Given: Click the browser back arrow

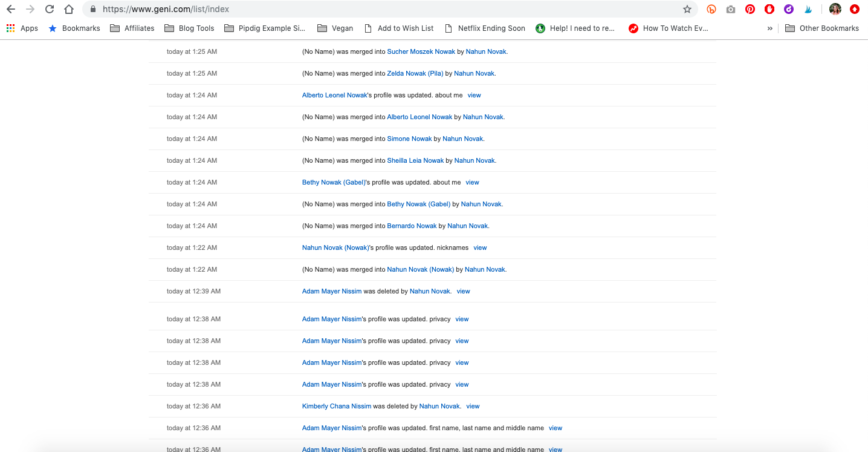Looking at the screenshot, I should tap(11, 9).
